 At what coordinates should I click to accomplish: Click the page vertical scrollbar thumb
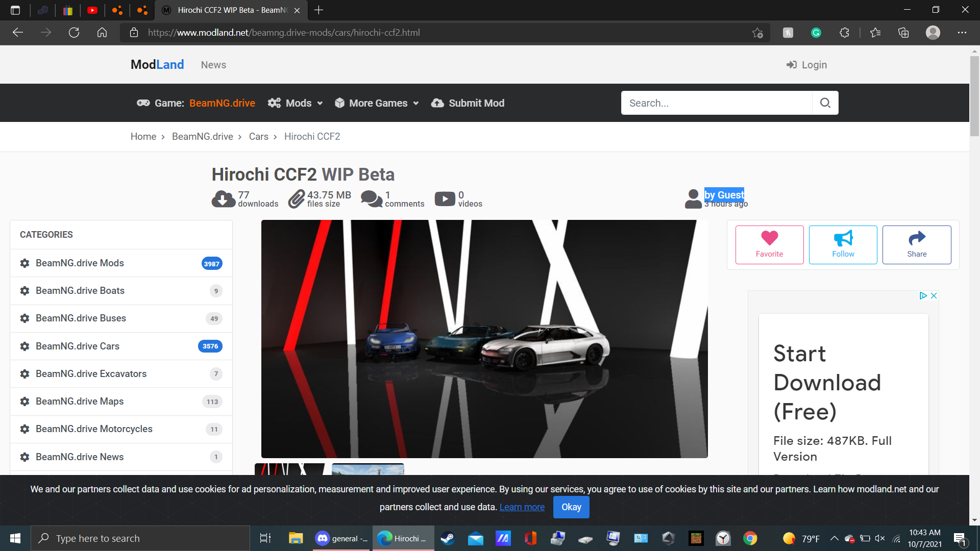point(974,96)
